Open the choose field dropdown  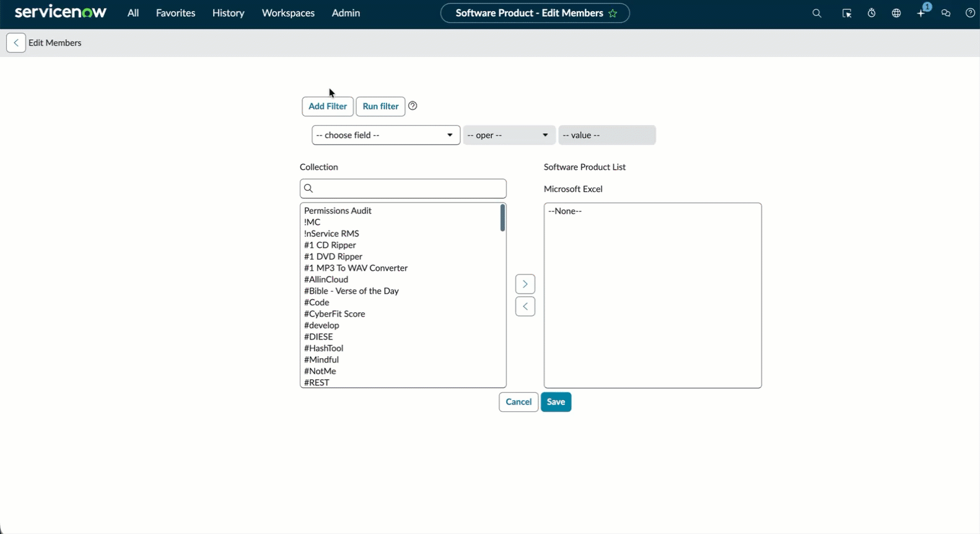pyautogui.click(x=386, y=135)
